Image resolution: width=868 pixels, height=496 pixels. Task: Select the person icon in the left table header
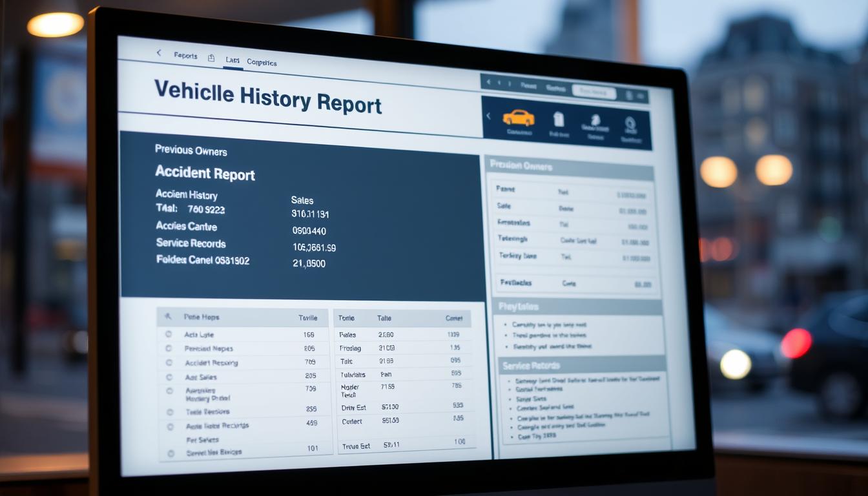[x=168, y=317]
